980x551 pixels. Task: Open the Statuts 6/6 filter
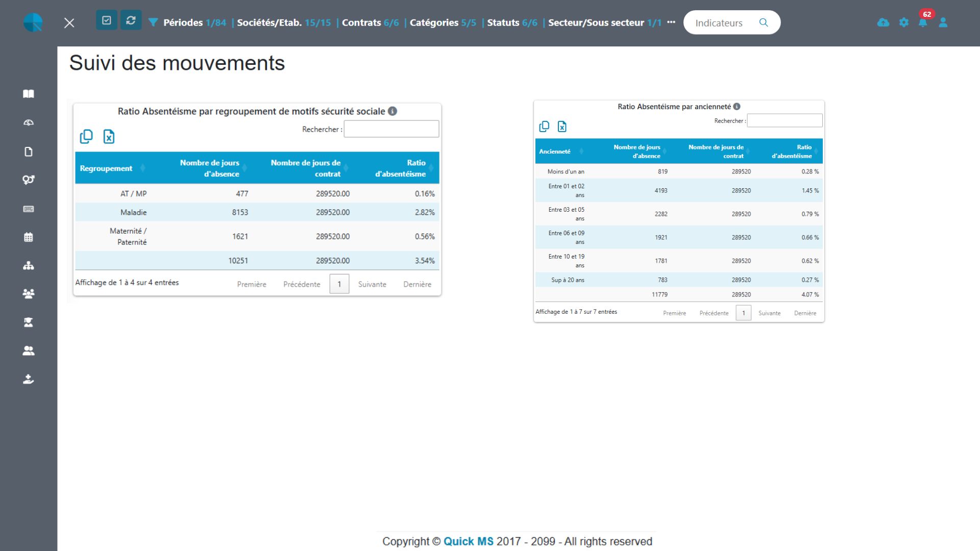click(512, 22)
